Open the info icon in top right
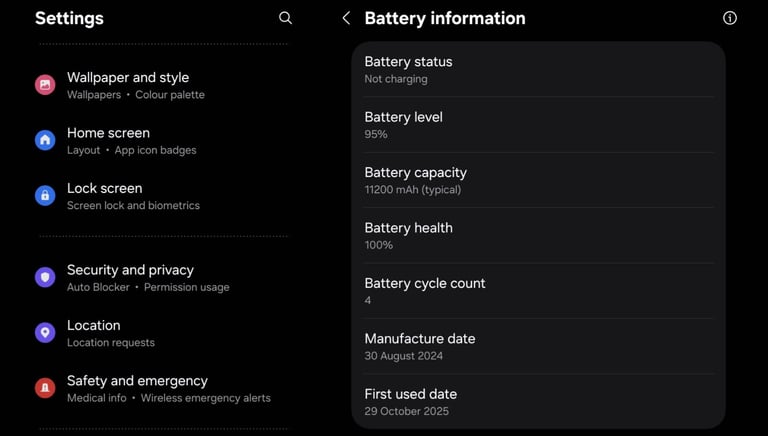Image resolution: width=768 pixels, height=436 pixels. pos(730,18)
